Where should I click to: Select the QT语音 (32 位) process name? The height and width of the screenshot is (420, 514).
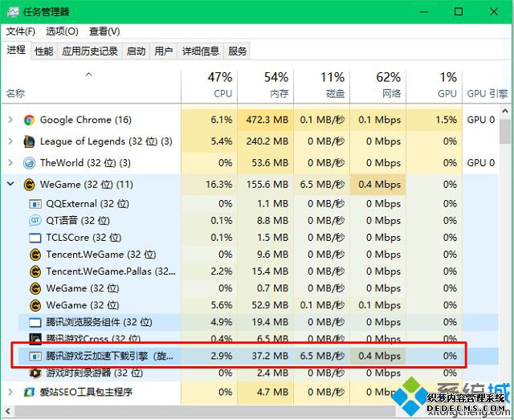(78, 221)
